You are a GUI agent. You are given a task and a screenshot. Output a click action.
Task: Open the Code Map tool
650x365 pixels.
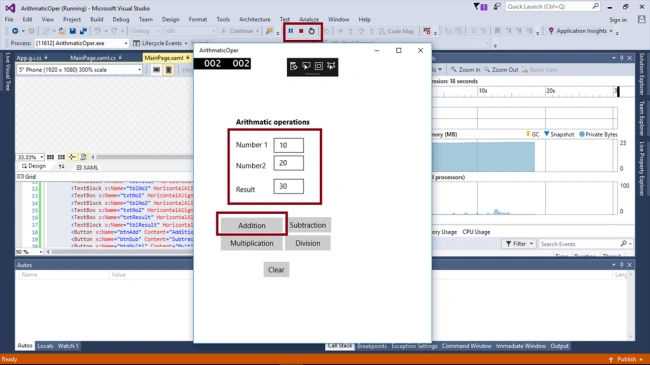396,31
